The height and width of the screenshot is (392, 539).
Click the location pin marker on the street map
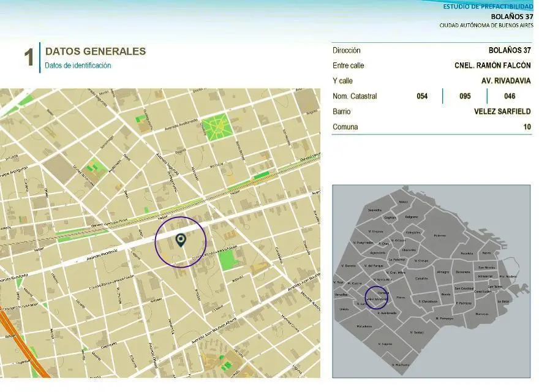click(181, 240)
